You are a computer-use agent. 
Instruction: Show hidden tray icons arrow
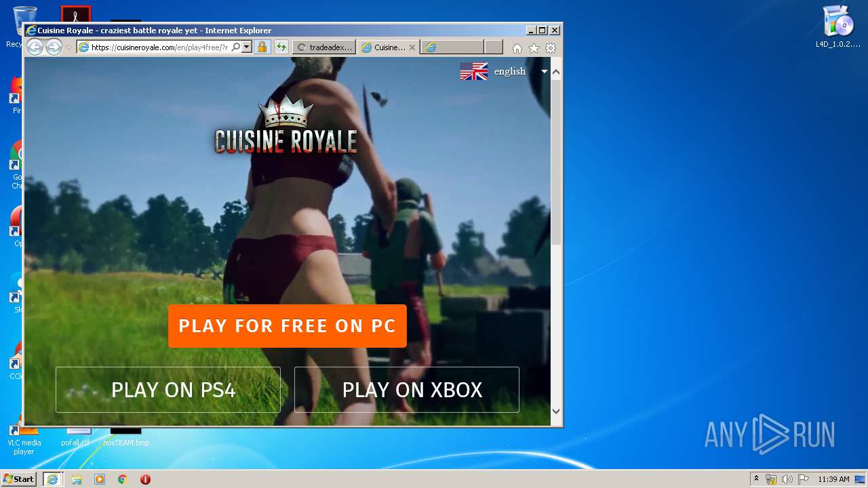pyautogui.click(x=756, y=479)
